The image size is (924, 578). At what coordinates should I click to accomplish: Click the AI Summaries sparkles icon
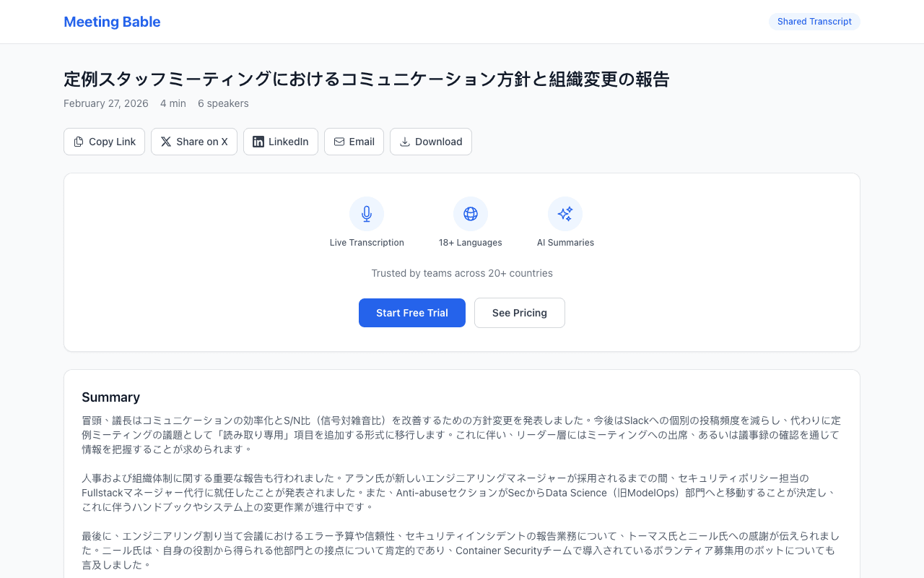tap(565, 214)
